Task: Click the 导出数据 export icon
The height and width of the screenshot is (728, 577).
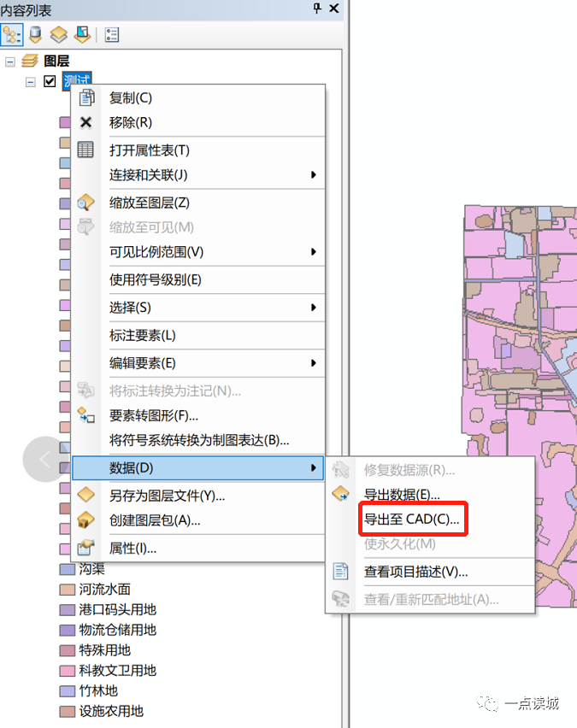Action: pos(341,494)
